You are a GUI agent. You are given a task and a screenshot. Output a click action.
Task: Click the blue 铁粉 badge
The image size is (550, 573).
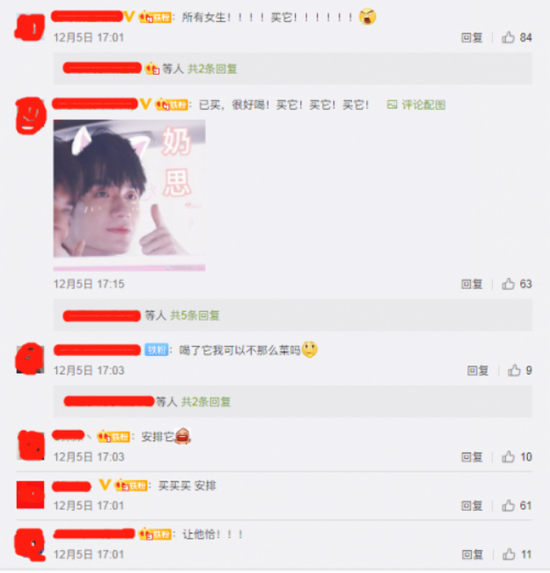click(x=156, y=350)
